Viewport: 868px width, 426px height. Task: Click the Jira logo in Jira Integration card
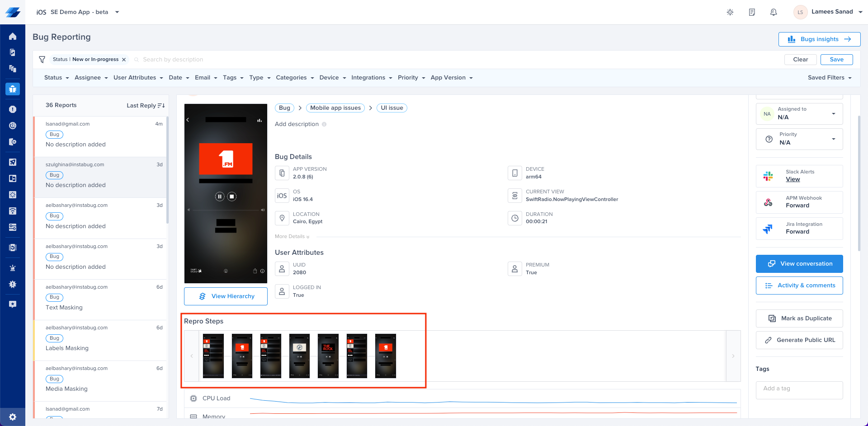[767, 229]
